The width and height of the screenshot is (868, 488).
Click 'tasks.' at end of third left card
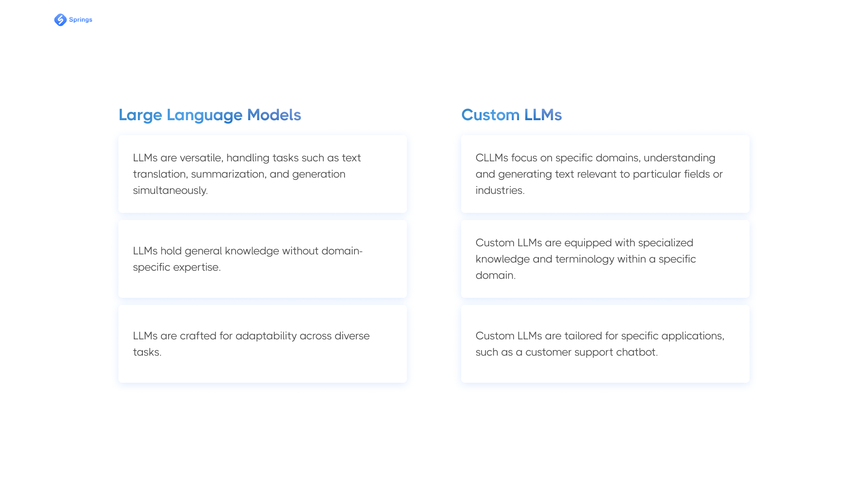click(147, 352)
